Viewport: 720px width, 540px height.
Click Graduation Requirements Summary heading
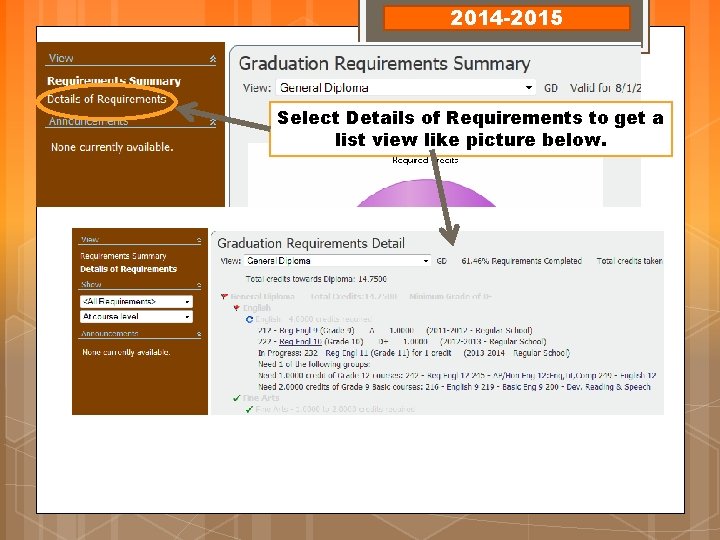(x=385, y=64)
